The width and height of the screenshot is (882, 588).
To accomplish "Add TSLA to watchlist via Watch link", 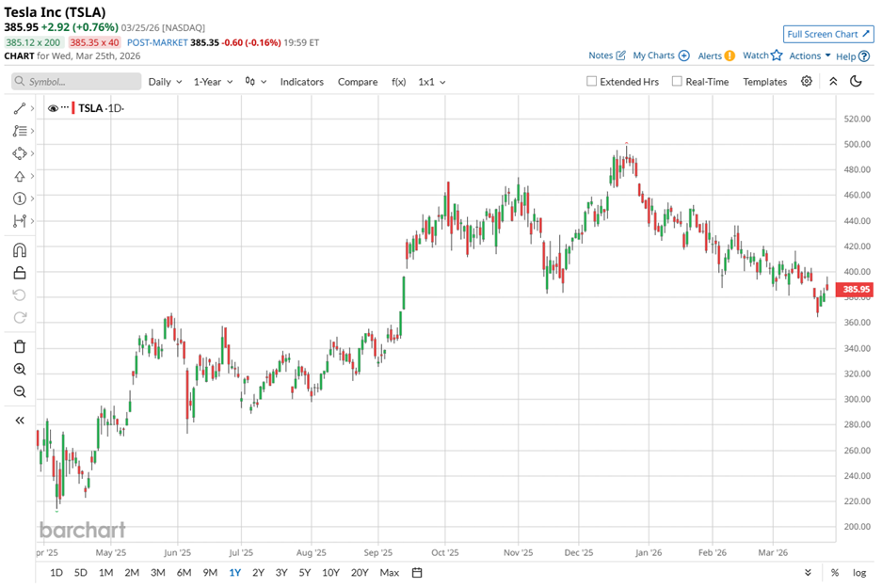I will (762, 56).
